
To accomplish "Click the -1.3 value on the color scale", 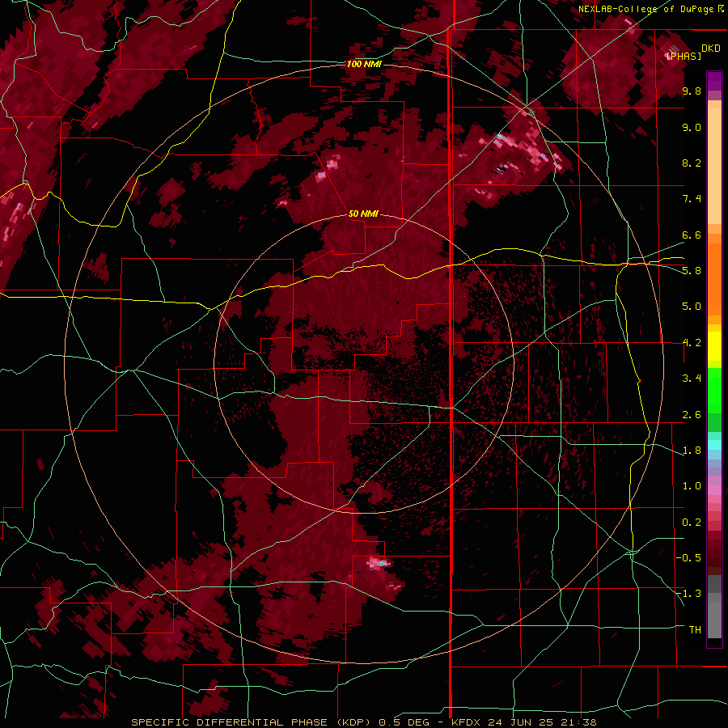I will click(688, 594).
